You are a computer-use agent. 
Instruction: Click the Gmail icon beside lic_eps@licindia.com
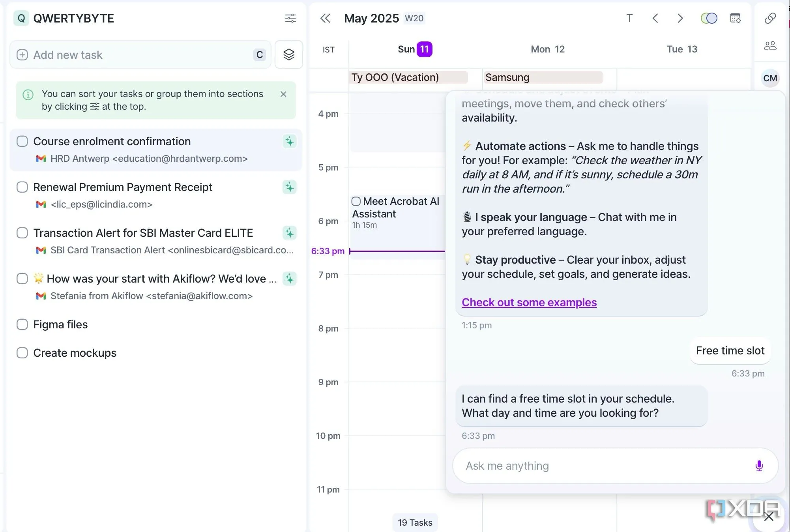(41, 204)
